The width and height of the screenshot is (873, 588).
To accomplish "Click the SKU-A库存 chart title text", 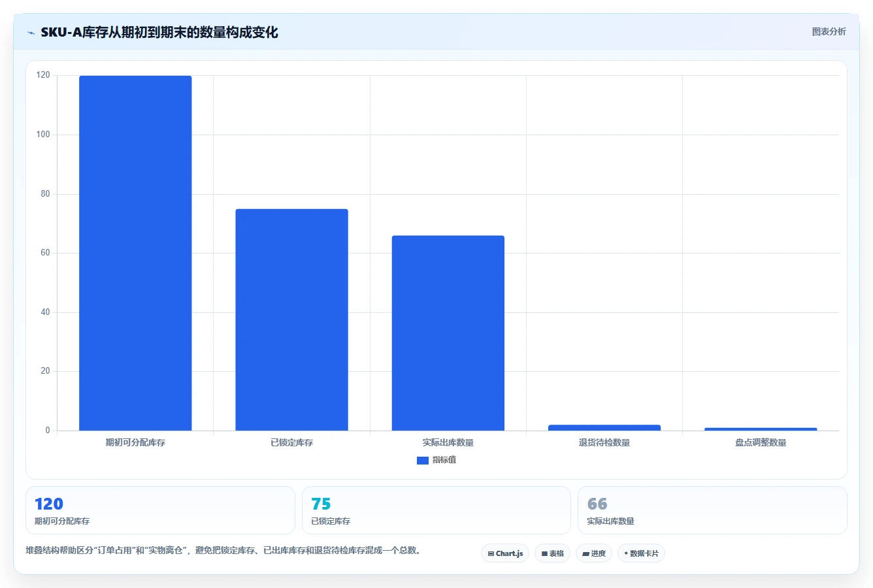I will (x=159, y=32).
